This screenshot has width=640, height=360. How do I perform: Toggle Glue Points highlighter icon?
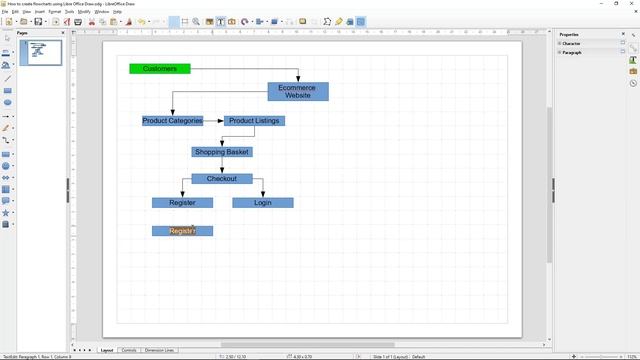pos(338,22)
